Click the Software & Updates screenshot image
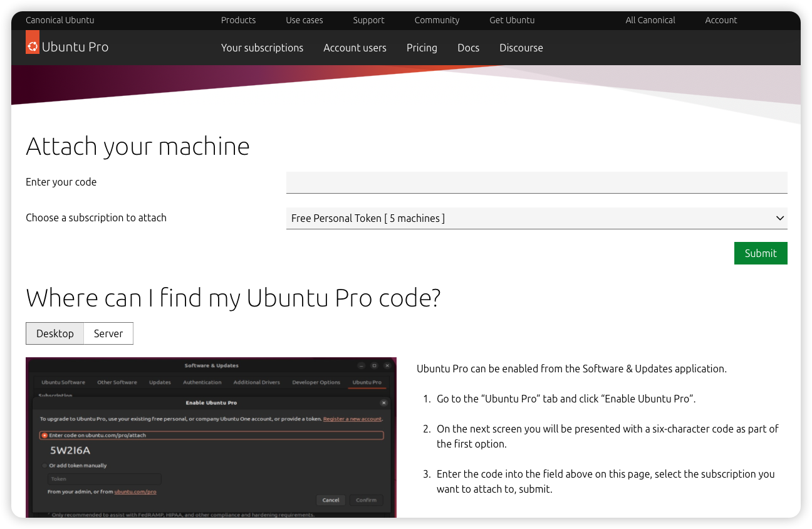This screenshot has height=529, width=812. pyautogui.click(x=211, y=437)
